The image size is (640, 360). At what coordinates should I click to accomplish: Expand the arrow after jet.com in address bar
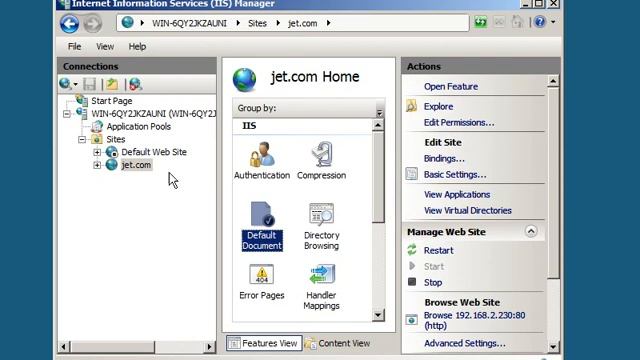[x=329, y=23]
